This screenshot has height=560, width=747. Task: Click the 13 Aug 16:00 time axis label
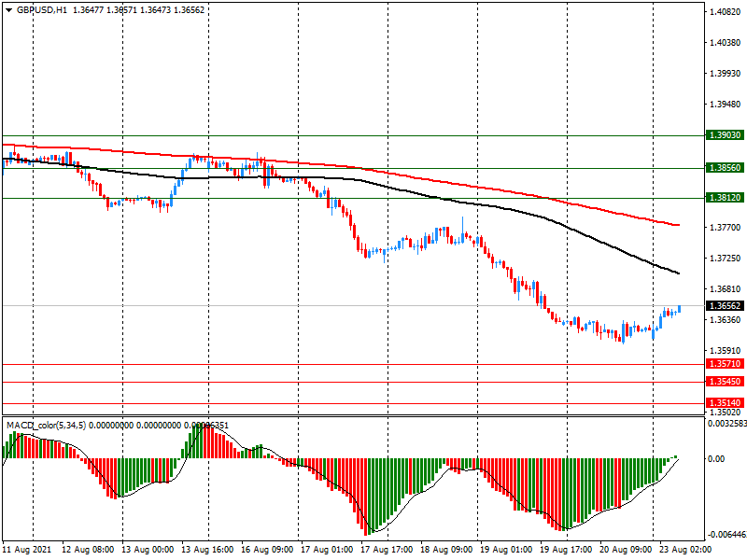click(207, 550)
